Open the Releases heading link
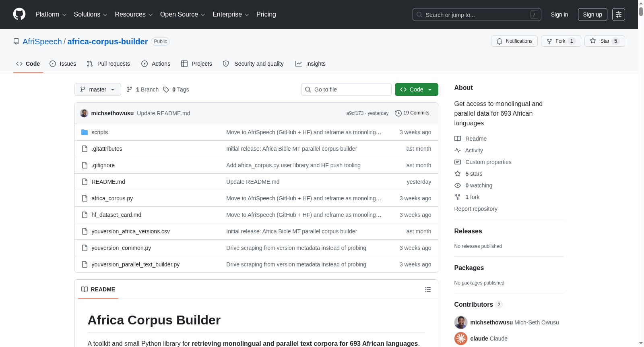The image size is (644, 347). 468,231
